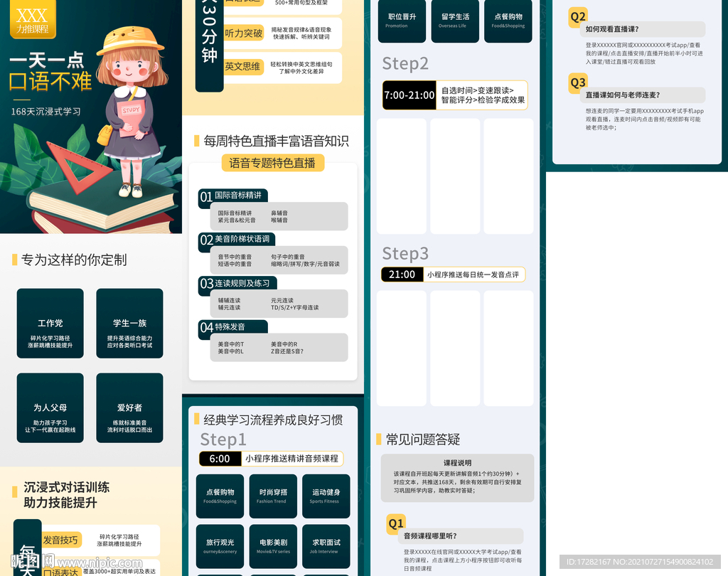728x576 pixels.
Task: Click the 一天一点 white title
Action: pyautogui.click(x=47, y=60)
